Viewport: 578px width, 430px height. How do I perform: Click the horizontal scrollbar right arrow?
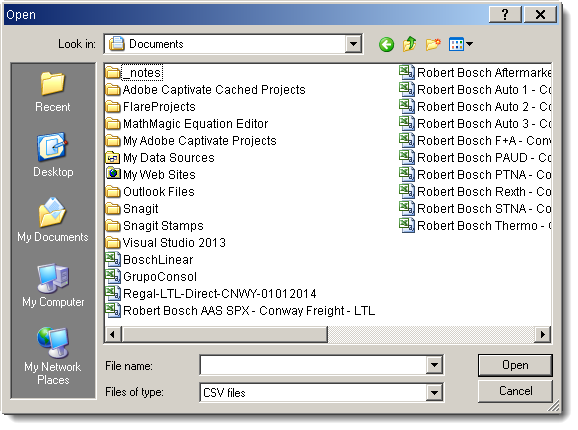point(543,334)
